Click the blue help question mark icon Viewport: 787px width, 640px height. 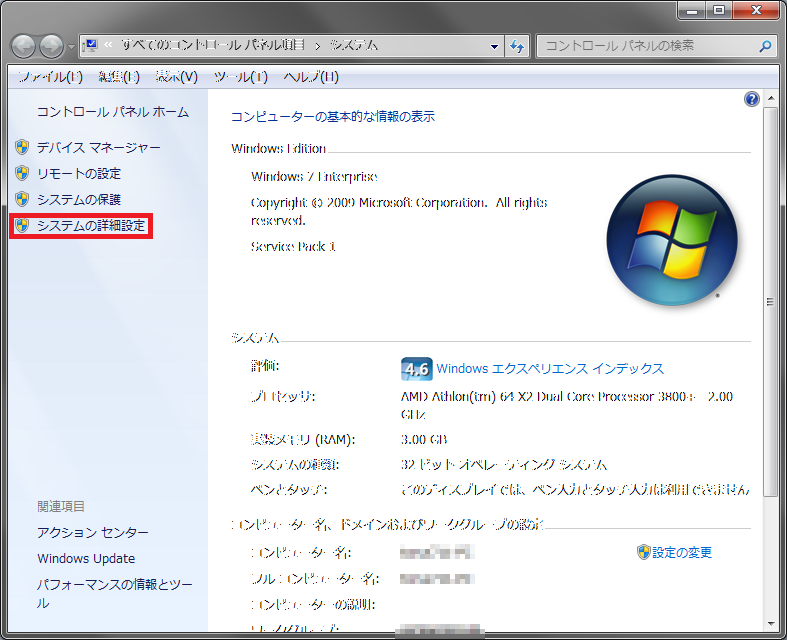[x=751, y=99]
